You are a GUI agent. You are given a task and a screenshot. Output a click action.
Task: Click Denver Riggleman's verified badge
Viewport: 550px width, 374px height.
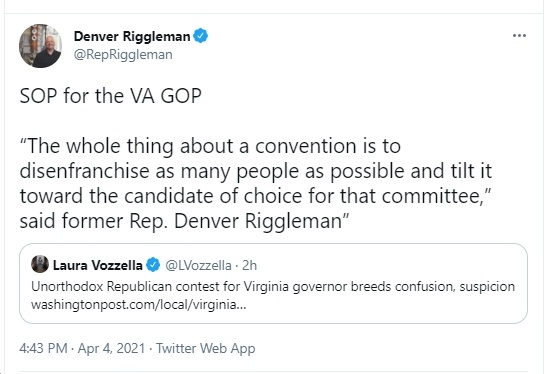pos(201,36)
